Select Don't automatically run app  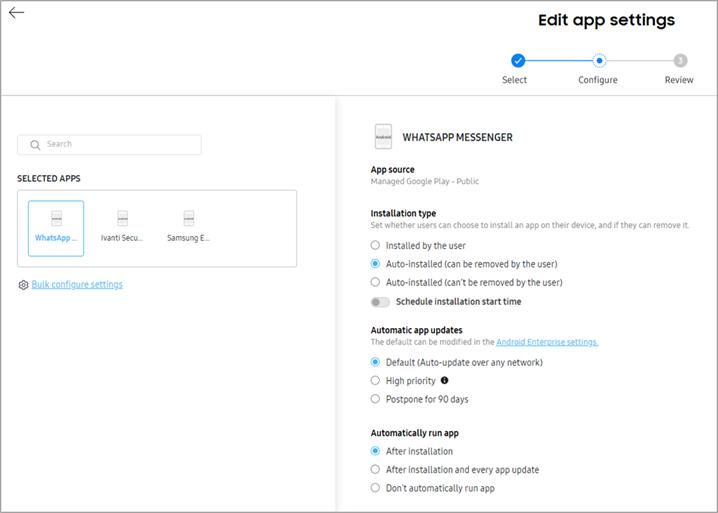pyautogui.click(x=375, y=487)
